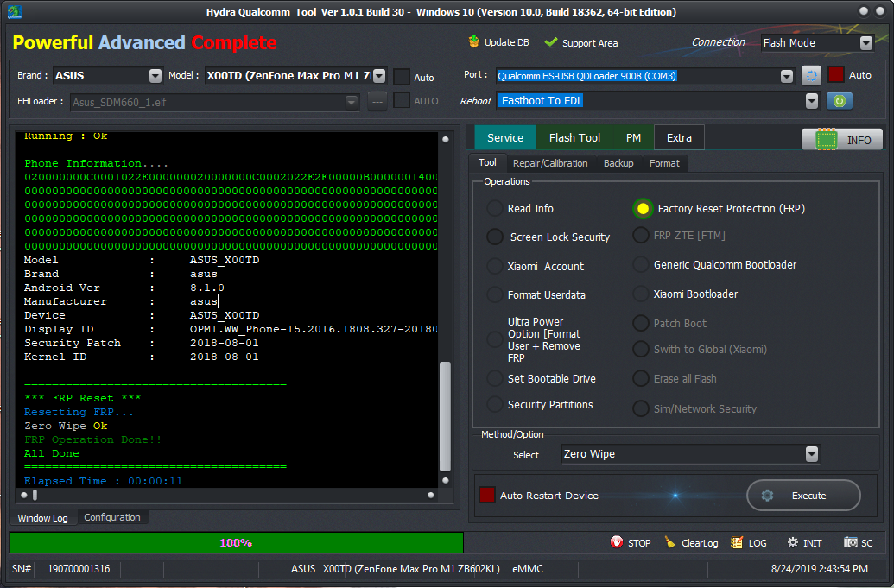The height and width of the screenshot is (588, 894).
Task: Select the Tool sub-tab
Action: 487,162
